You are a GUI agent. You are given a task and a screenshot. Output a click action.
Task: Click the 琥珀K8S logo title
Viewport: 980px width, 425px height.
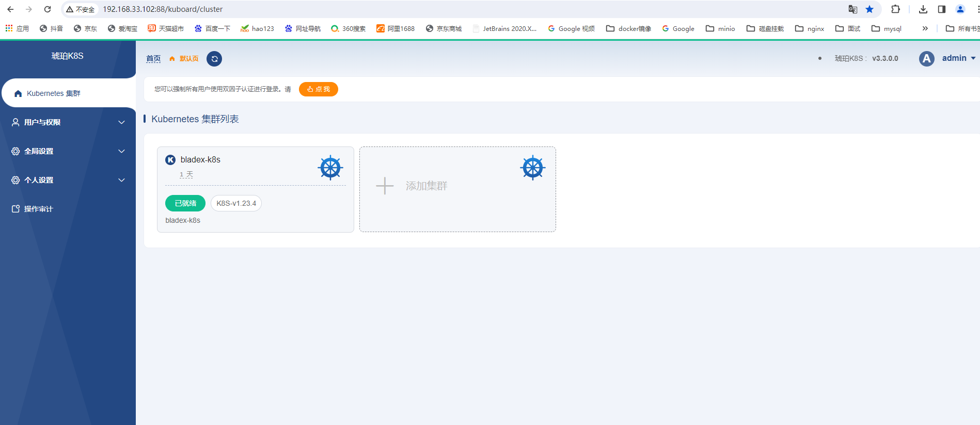click(x=68, y=56)
